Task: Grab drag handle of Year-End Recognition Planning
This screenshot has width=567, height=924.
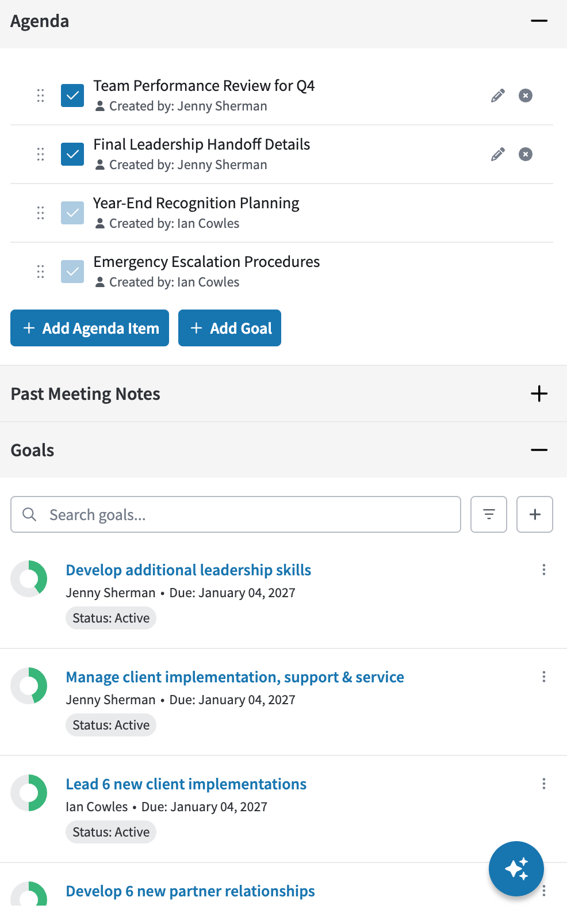Action: click(40, 213)
